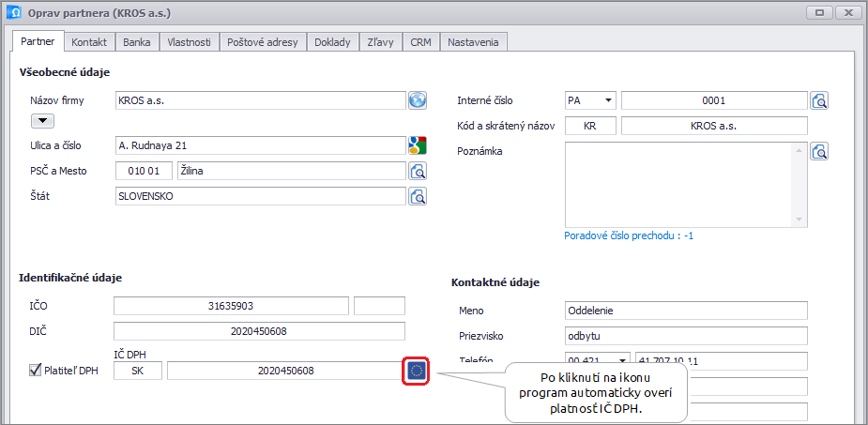Click the Ulica a číslo address field

coord(258,145)
